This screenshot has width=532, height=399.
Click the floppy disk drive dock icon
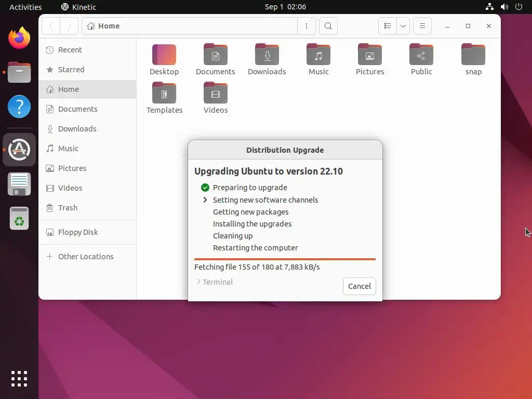click(19, 184)
